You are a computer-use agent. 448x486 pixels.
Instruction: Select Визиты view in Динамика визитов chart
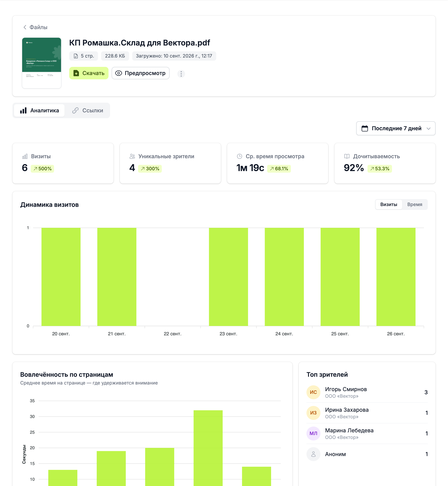pyautogui.click(x=389, y=204)
